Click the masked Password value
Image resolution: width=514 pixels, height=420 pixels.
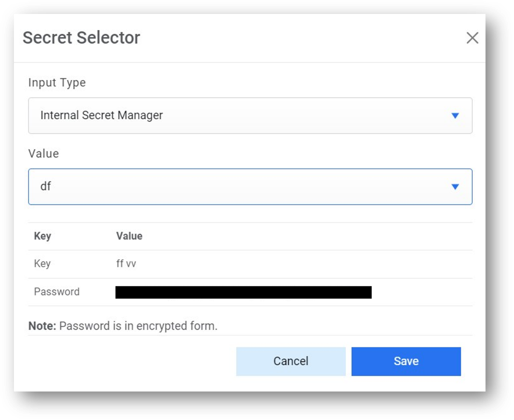[x=242, y=292]
